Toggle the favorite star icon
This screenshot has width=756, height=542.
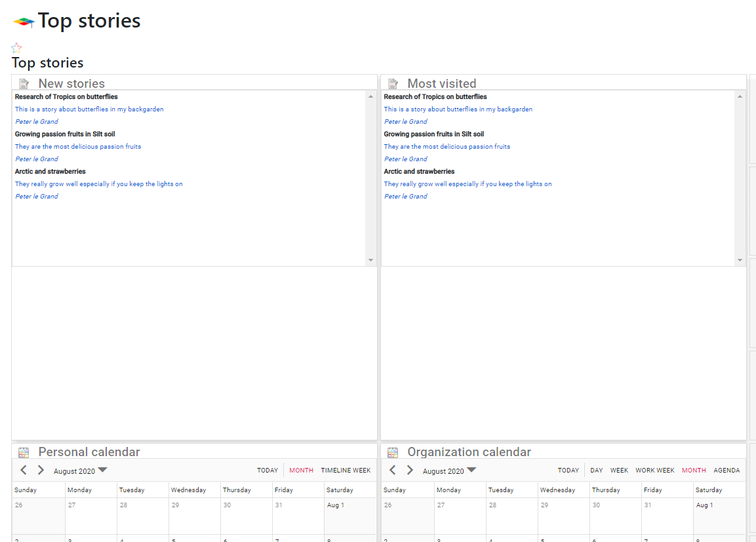[16, 48]
